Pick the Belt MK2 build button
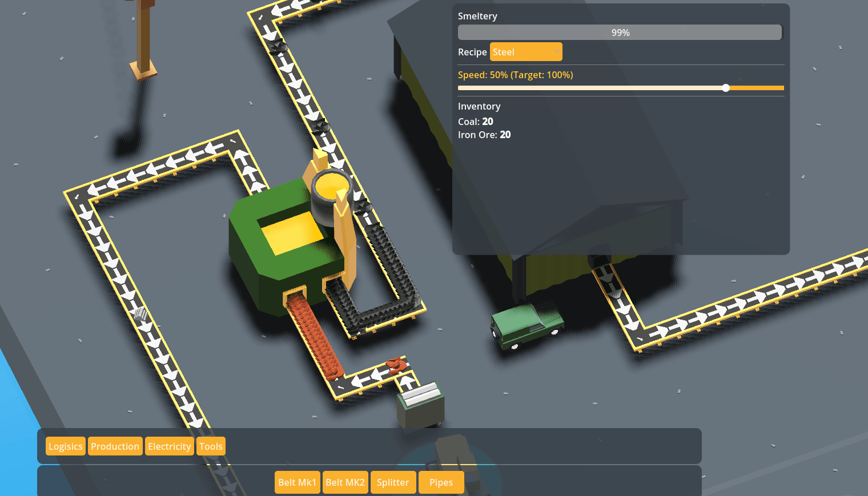868x496 pixels. click(x=345, y=482)
